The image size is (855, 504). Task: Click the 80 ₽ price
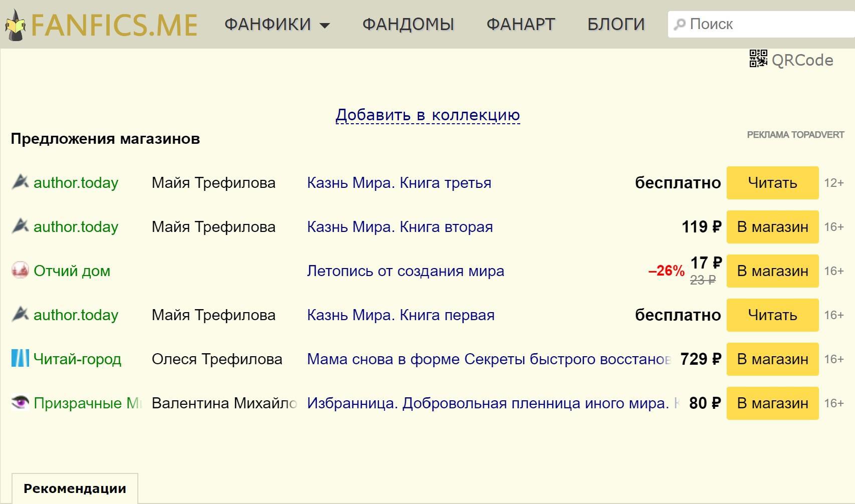(705, 403)
